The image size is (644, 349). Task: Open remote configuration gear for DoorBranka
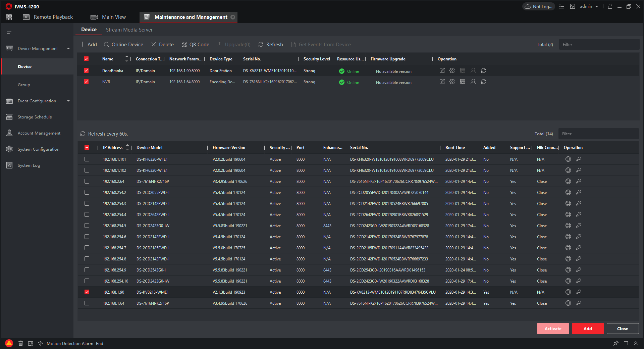pyautogui.click(x=452, y=71)
